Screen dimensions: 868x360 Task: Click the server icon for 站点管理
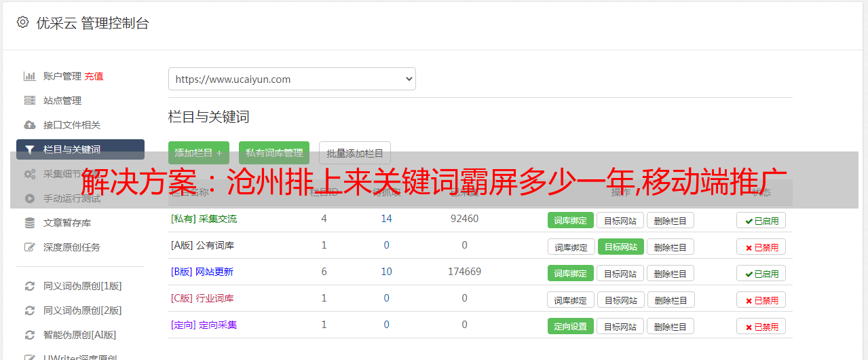[x=29, y=101]
